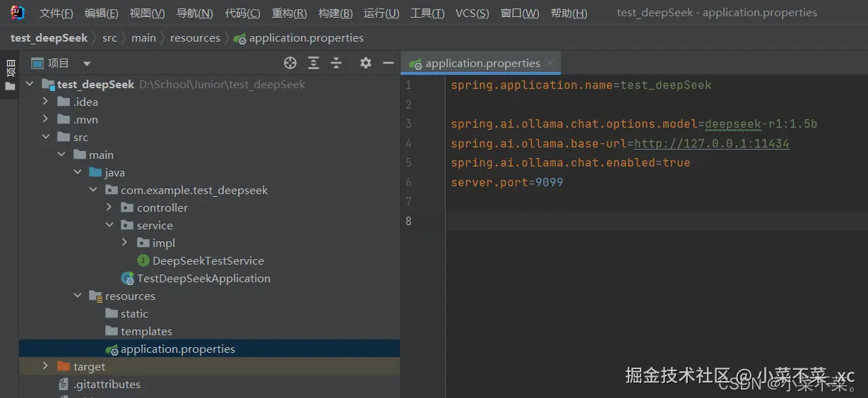This screenshot has width=868, height=398.
Task: Click the Collapse All icon in Project panel
Action: (x=336, y=63)
